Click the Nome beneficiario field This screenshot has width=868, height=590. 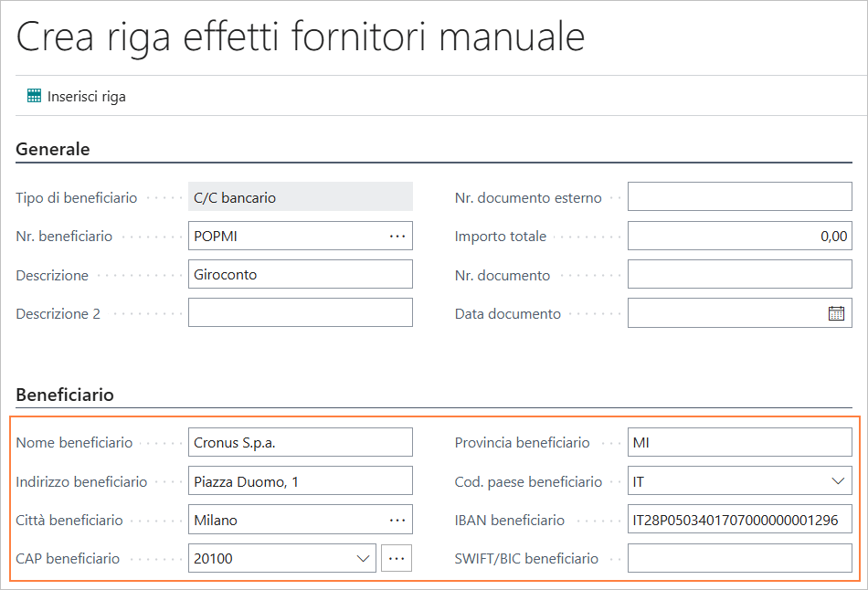300,443
